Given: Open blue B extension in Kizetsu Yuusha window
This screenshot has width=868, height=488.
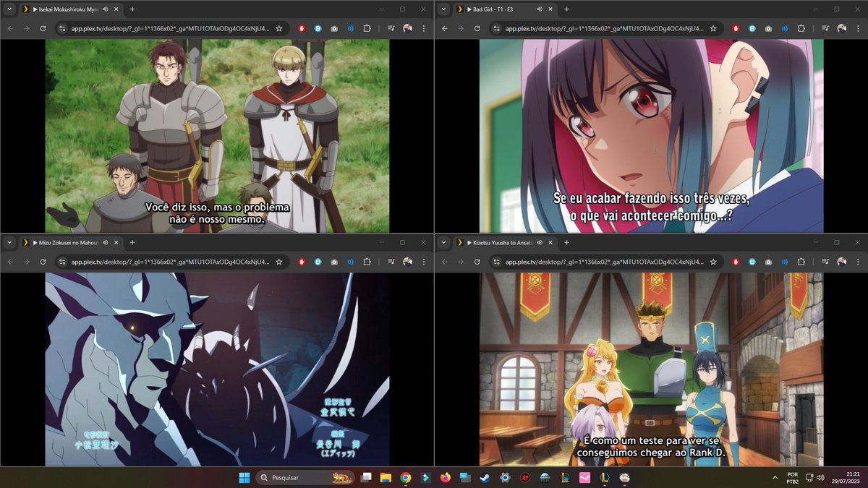Looking at the screenshot, I should 752,262.
